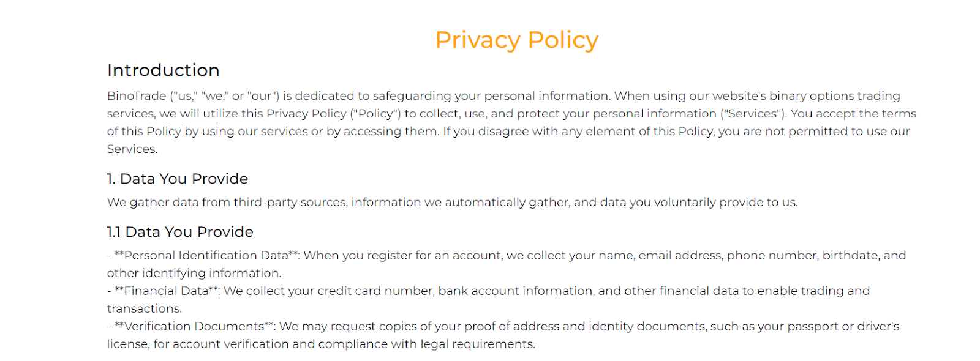Click the "Personal Identification Data" label
Screen dimensions: 980x361
click(206, 256)
